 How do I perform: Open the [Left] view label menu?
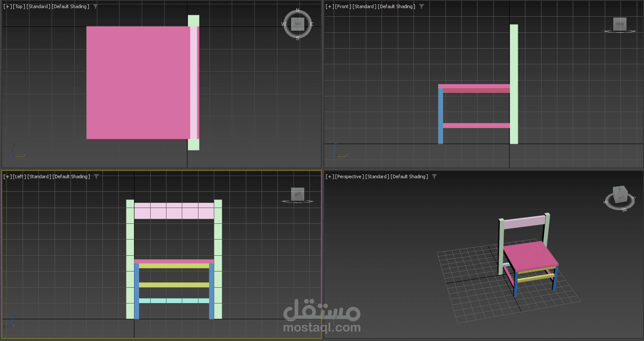[20, 176]
